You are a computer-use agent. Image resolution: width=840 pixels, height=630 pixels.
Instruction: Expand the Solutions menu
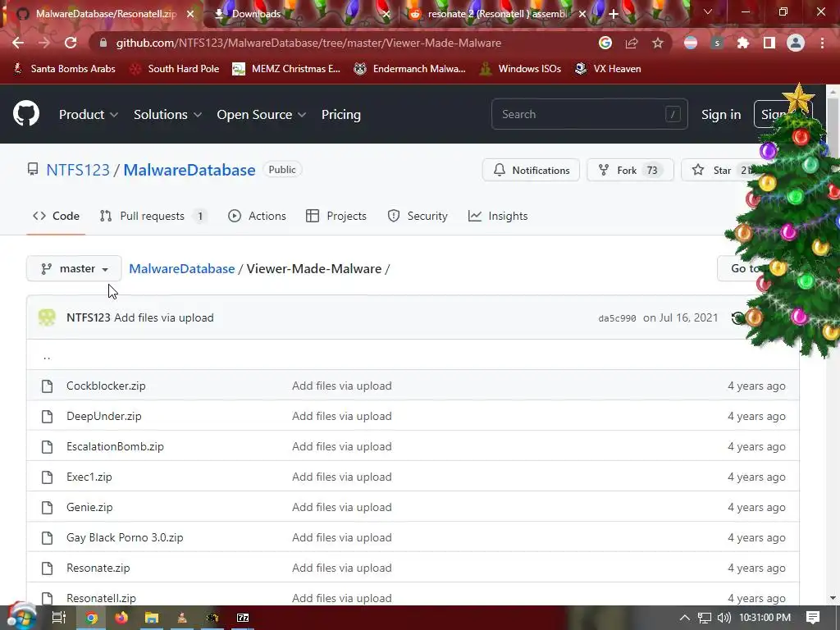167,114
